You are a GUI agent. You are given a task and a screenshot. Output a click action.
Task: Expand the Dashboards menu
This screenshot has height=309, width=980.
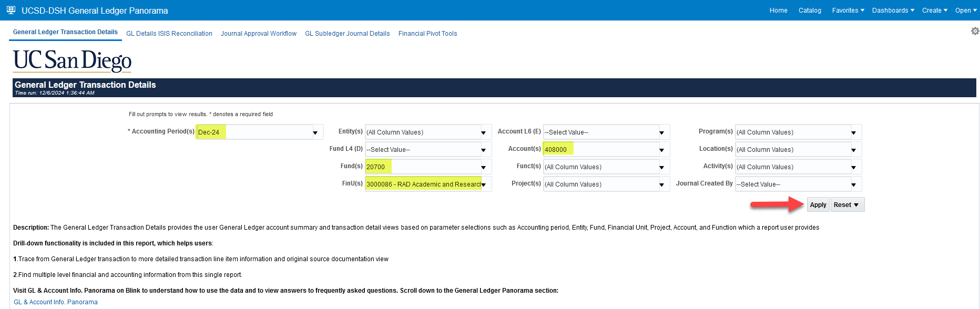[893, 11]
